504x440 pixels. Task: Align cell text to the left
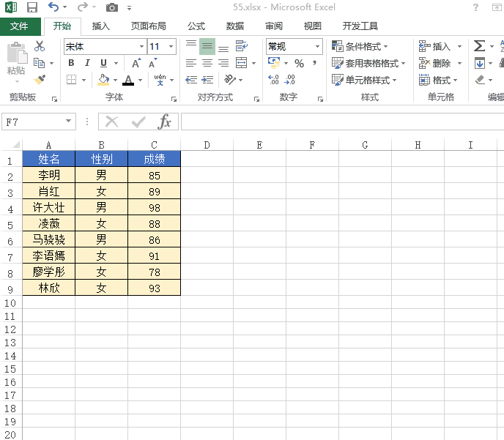[191, 63]
